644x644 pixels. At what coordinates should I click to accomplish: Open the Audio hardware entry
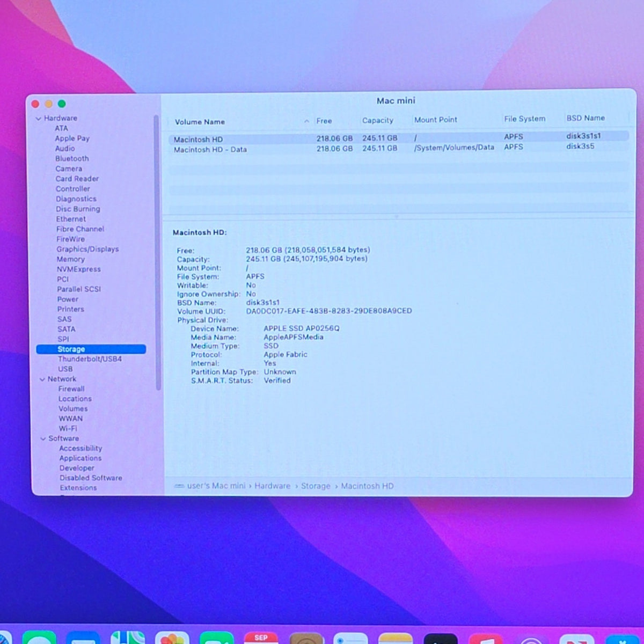(x=65, y=149)
